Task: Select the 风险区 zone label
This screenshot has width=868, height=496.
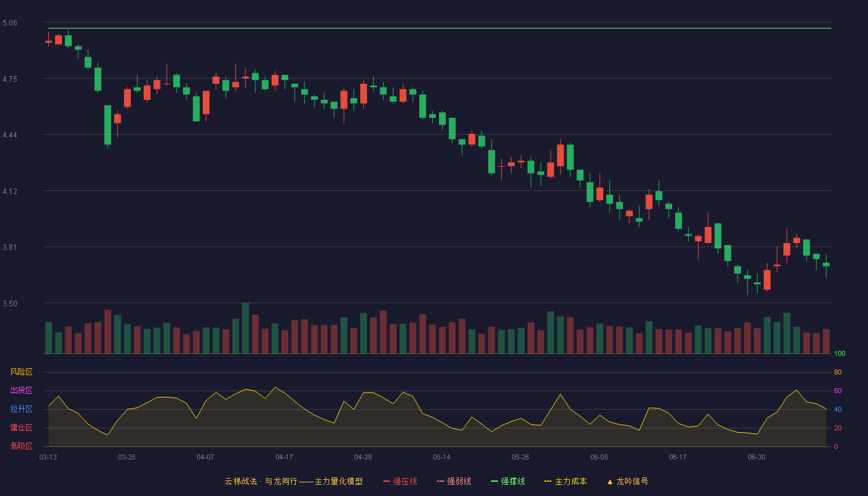Action: coord(21,372)
